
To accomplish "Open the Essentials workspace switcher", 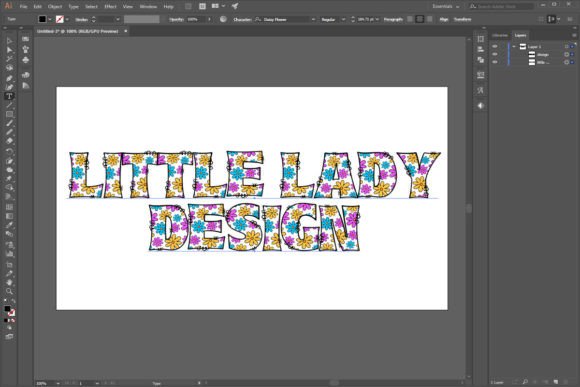I will 446,6.
